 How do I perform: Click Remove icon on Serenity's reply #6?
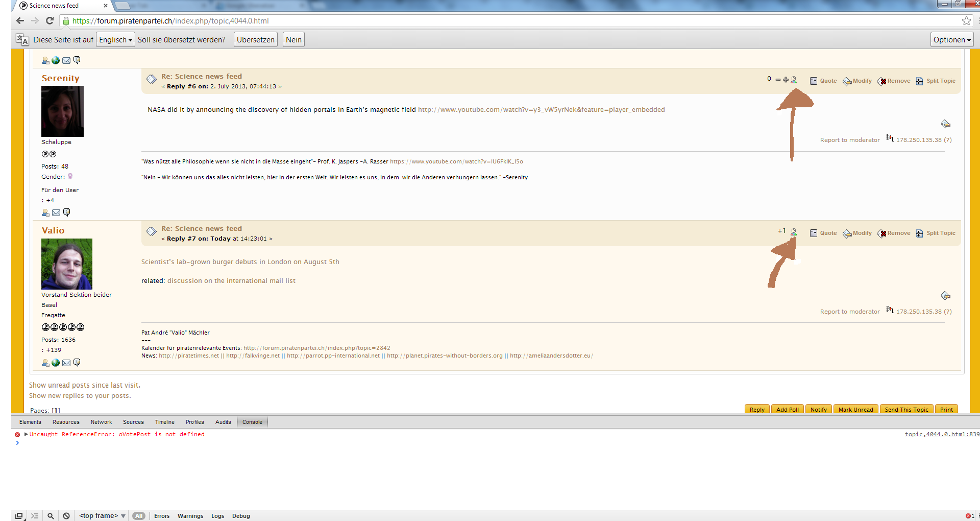pyautogui.click(x=882, y=81)
